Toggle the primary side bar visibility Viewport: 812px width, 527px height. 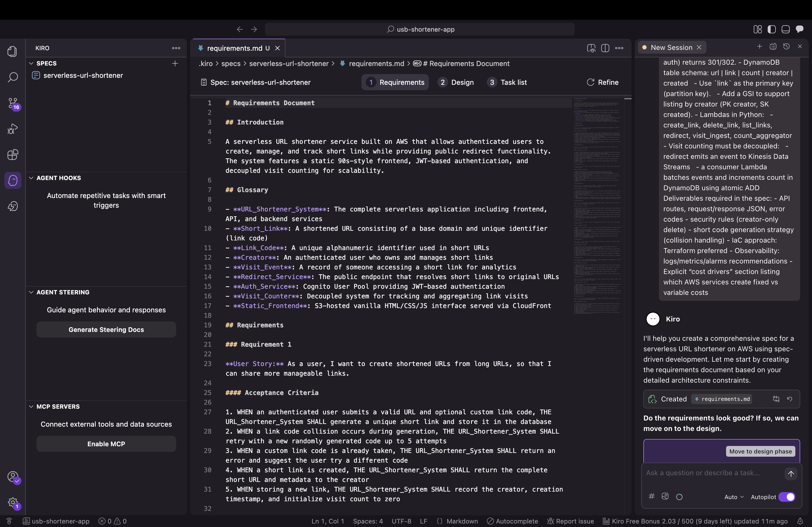point(772,29)
